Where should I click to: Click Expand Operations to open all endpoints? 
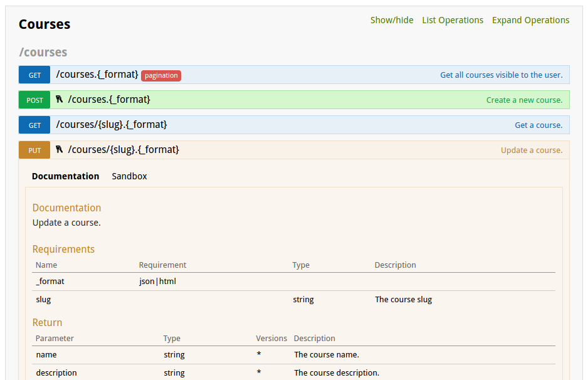click(530, 20)
